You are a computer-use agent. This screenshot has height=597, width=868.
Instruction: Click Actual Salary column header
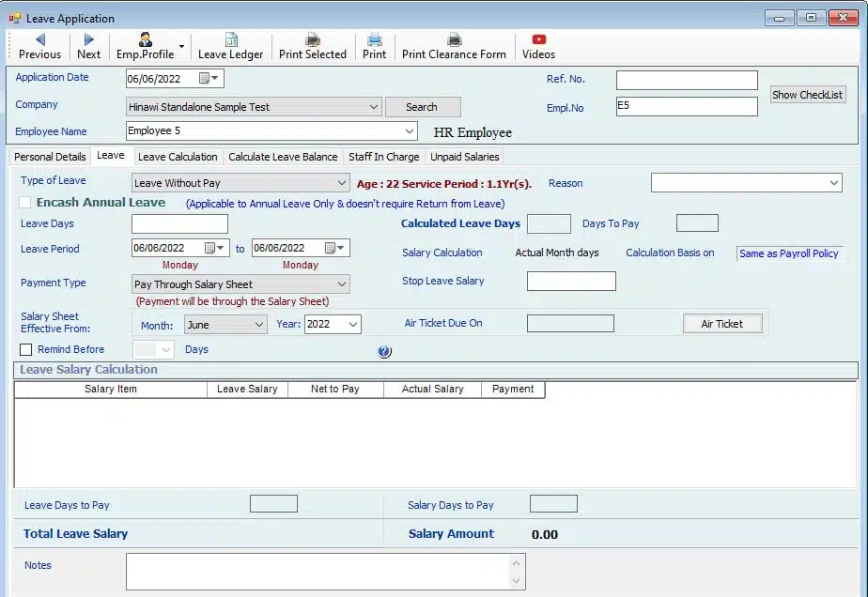432,389
